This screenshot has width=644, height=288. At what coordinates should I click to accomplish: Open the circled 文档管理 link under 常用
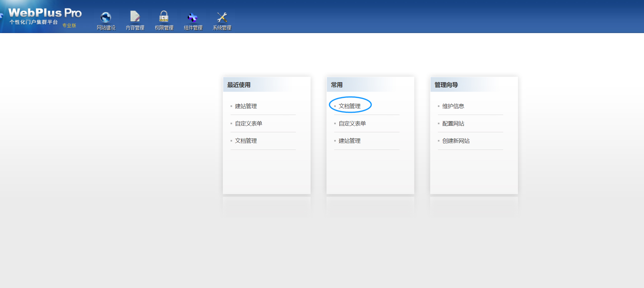pos(349,106)
